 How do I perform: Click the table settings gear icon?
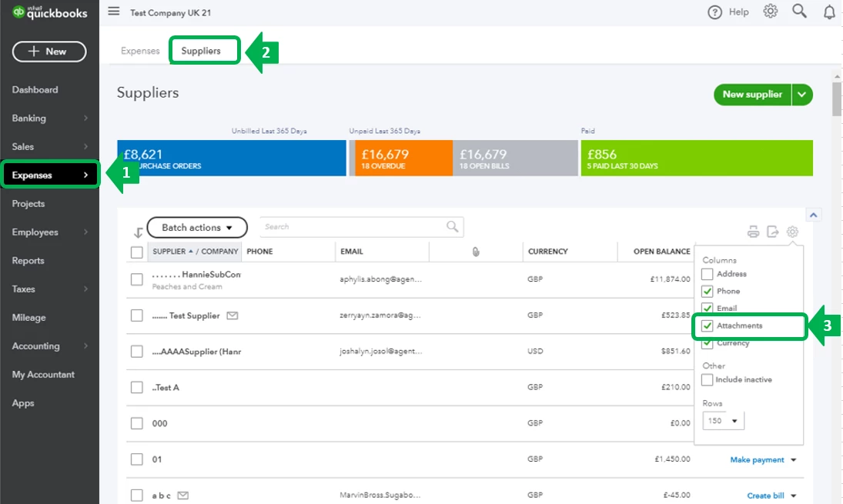pyautogui.click(x=792, y=232)
